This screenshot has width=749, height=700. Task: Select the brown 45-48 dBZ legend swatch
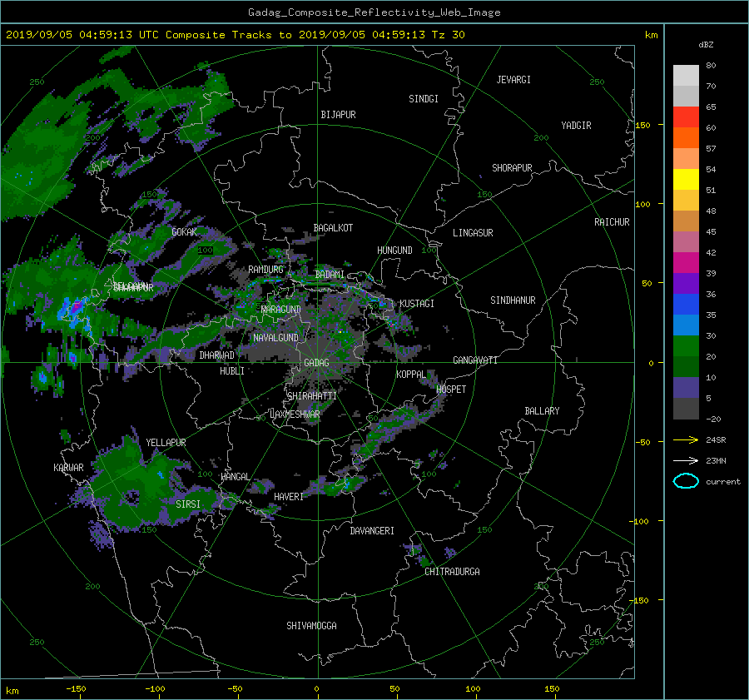(x=686, y=221)
